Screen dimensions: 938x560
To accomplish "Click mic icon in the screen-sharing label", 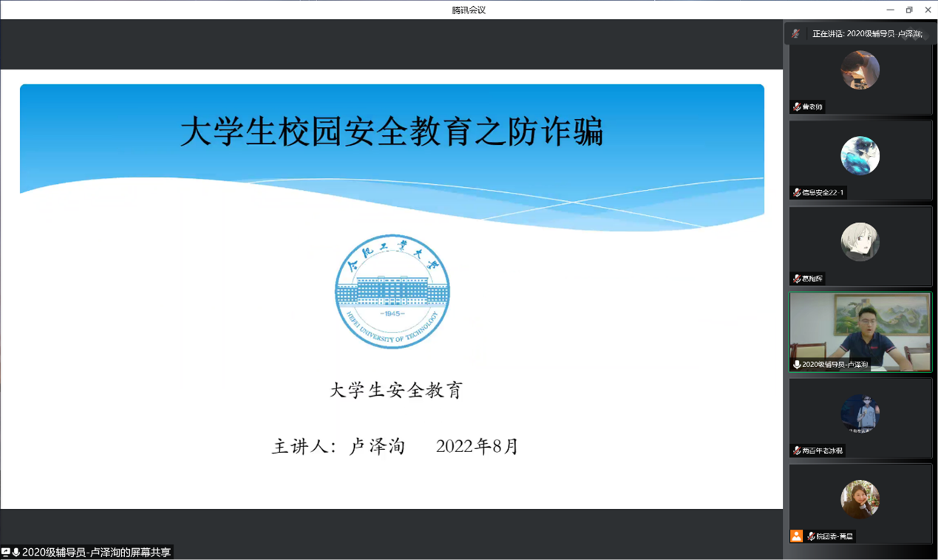I will click(x=16, y=552).
